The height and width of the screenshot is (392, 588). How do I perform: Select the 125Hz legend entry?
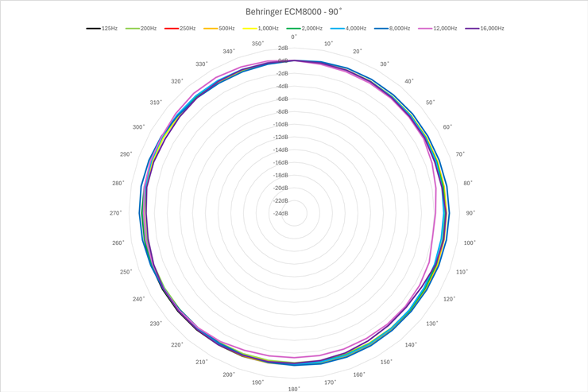[102, 28]
